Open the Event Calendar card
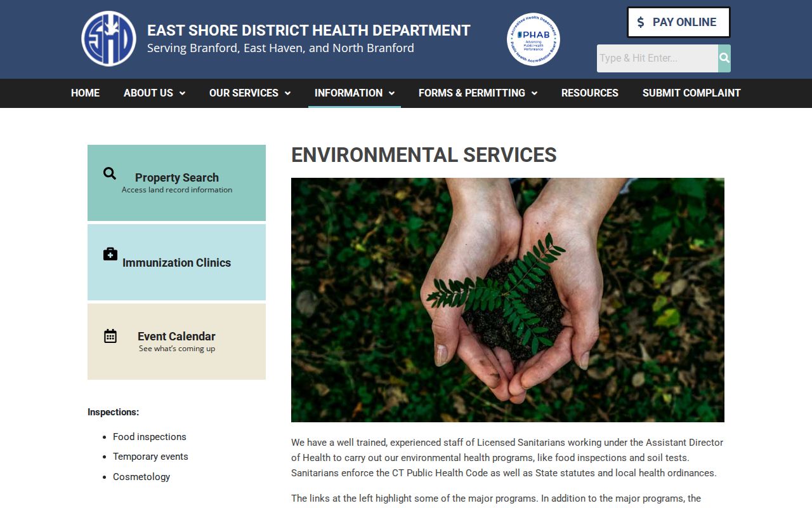The image size is (812, 508). point(176,342)
